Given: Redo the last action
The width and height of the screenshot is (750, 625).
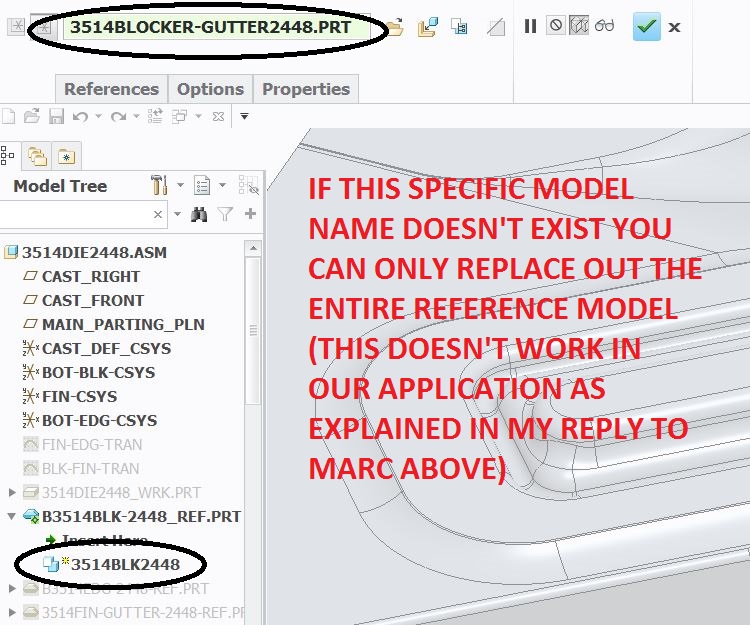Looking at the screenshot, I should pos(118,117).
